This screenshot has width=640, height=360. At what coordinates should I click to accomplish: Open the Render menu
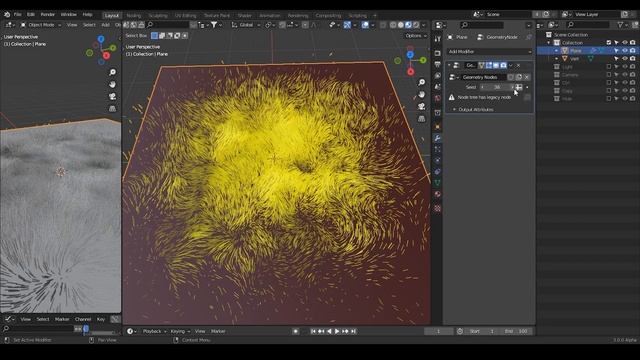coord(47,14)
